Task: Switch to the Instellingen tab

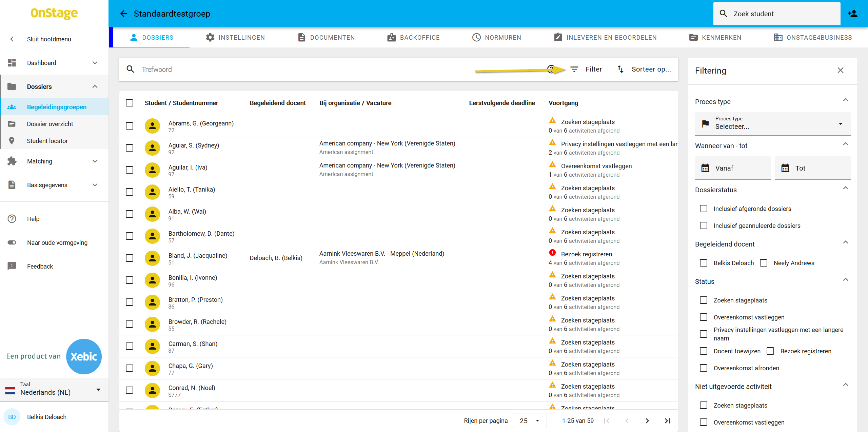Action: 235,37
